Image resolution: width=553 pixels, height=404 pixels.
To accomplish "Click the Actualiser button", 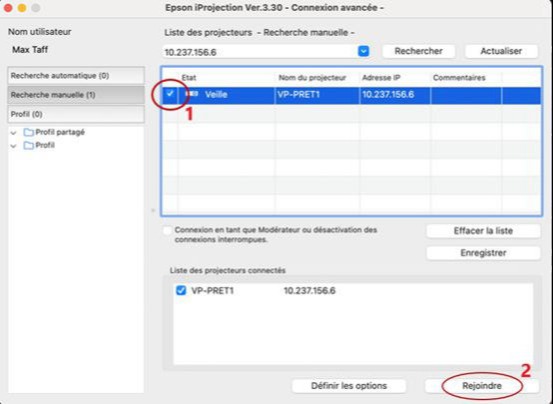I will coord(501,51).
